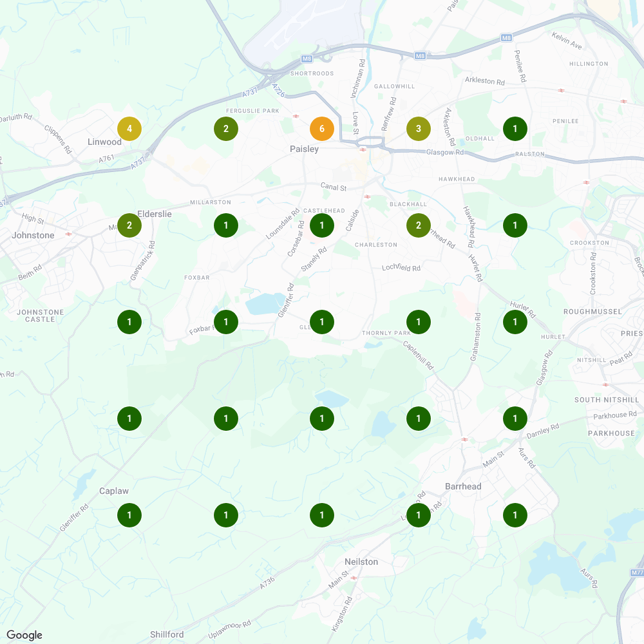Click the 1 marker above Neilston label
The height and width of the screenshot is (644, 644).
click(321, 515)
